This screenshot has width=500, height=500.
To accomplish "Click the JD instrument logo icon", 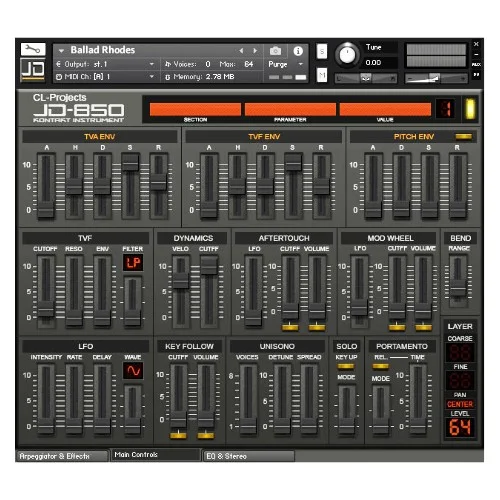I will tap(33, 70).
